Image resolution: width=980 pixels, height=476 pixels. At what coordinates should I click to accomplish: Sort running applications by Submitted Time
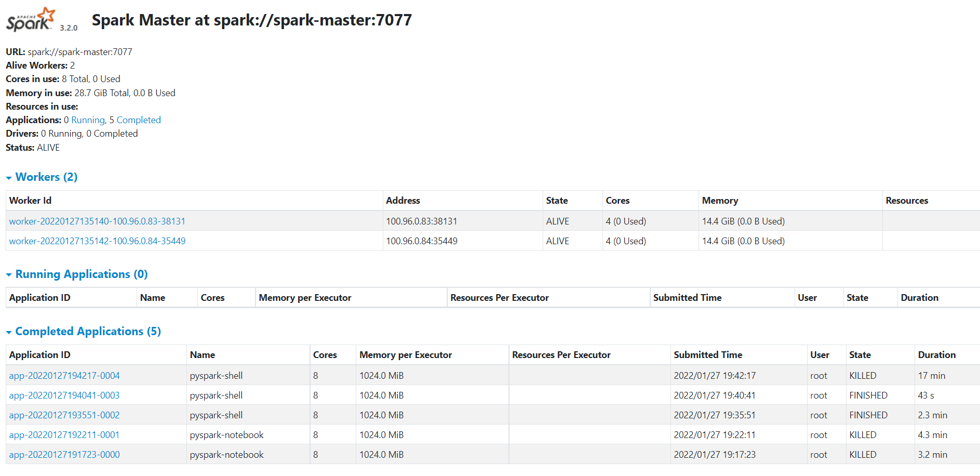(687, 298)
